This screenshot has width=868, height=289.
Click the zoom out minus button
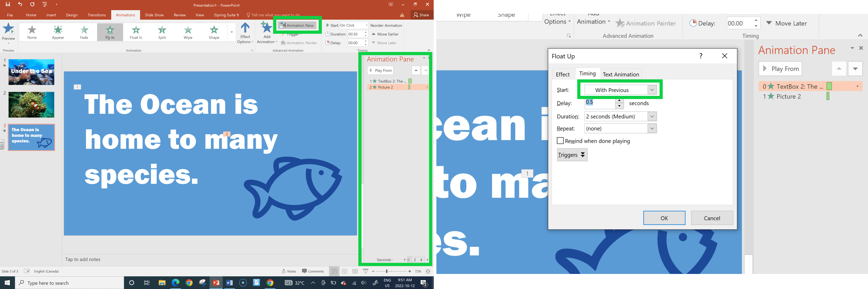click(x=373, y=271)
